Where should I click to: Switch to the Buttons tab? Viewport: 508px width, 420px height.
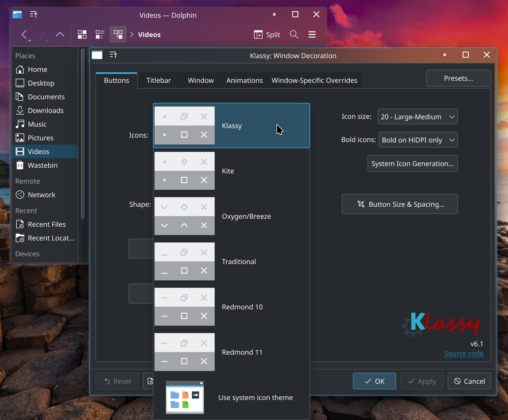click(x=117, y=81)
